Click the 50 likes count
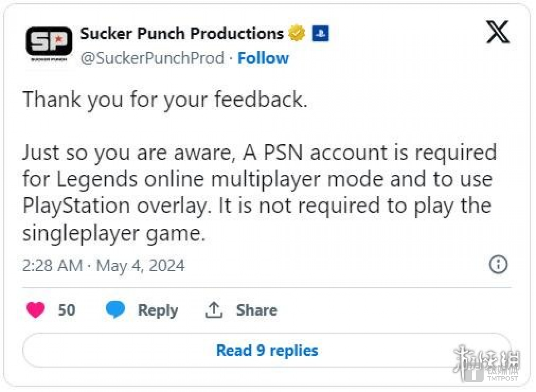The width and height of the screenshot is (536, 392). (x=67, y=310)
